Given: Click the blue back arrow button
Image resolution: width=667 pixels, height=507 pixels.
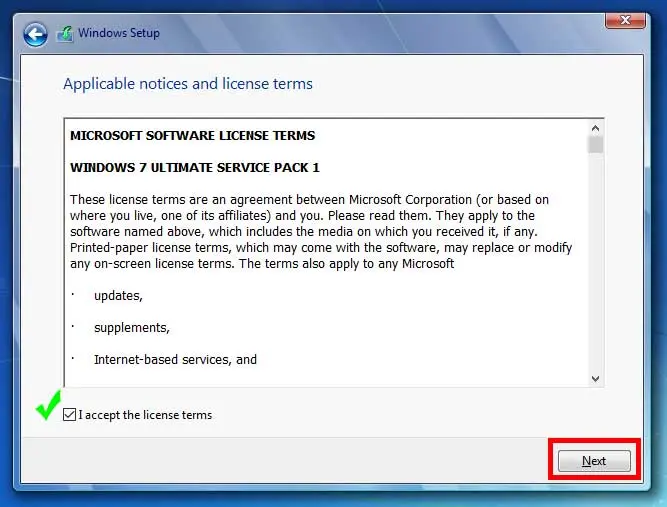Looking at the screenshot, I should pyautogui.click(x=36, y=35).
